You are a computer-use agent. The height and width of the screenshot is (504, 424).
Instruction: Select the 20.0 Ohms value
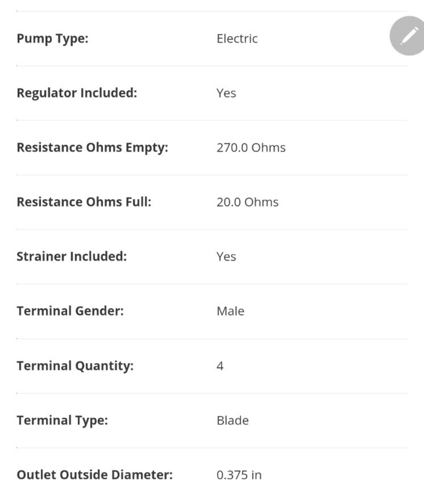pos(248,202)
